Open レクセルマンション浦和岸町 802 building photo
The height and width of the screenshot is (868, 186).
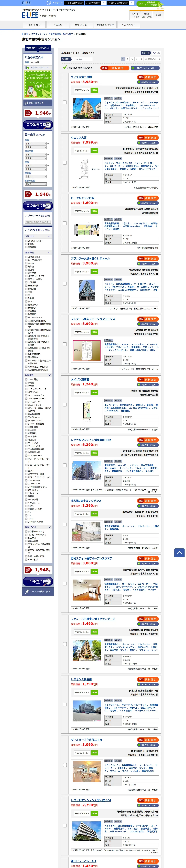(x=87, y=471)
